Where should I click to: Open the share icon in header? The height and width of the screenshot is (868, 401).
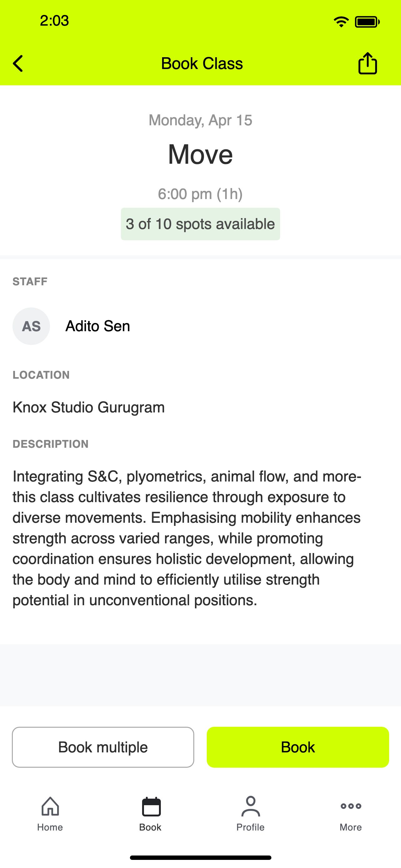(367, 63)
